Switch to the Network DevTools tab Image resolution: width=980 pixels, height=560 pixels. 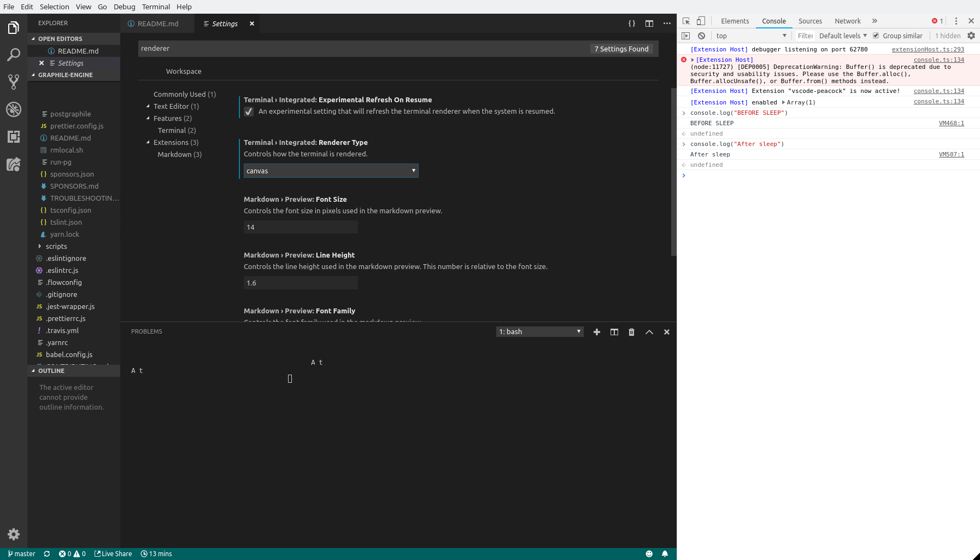pos(848,21)
